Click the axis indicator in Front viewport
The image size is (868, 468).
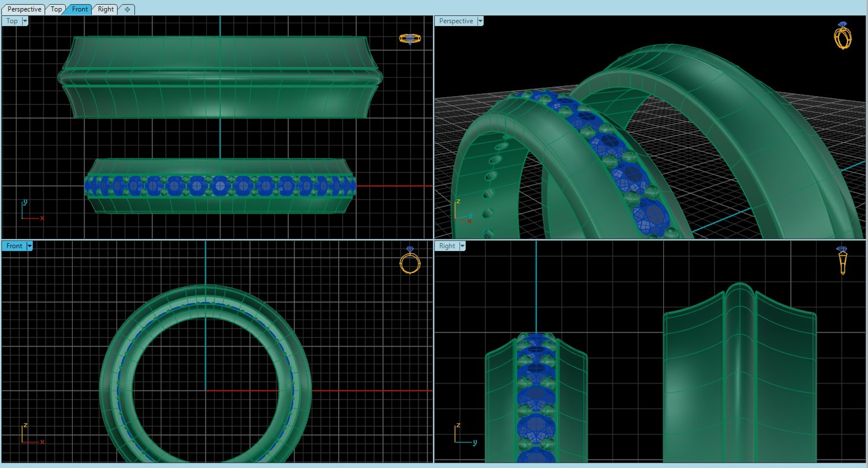point(32,434)
